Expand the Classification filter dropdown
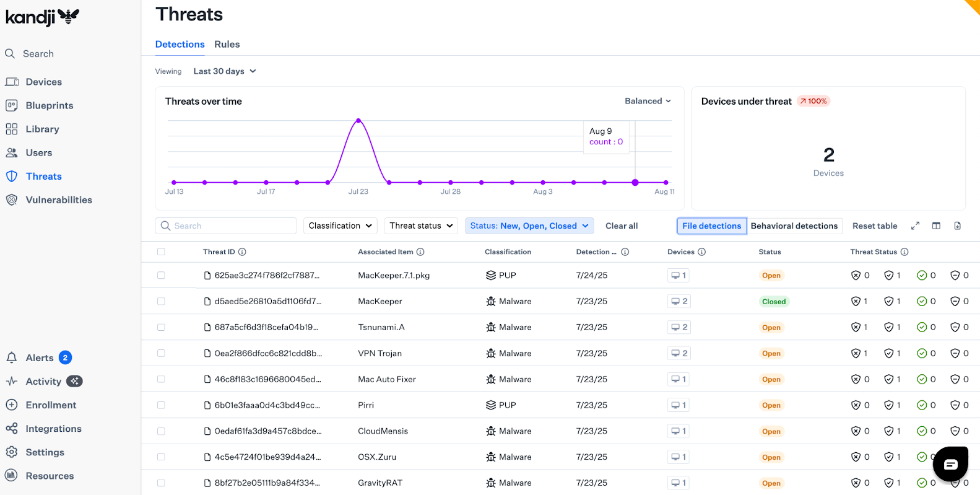Screen dimensions: 980x495 coord(340,226)
